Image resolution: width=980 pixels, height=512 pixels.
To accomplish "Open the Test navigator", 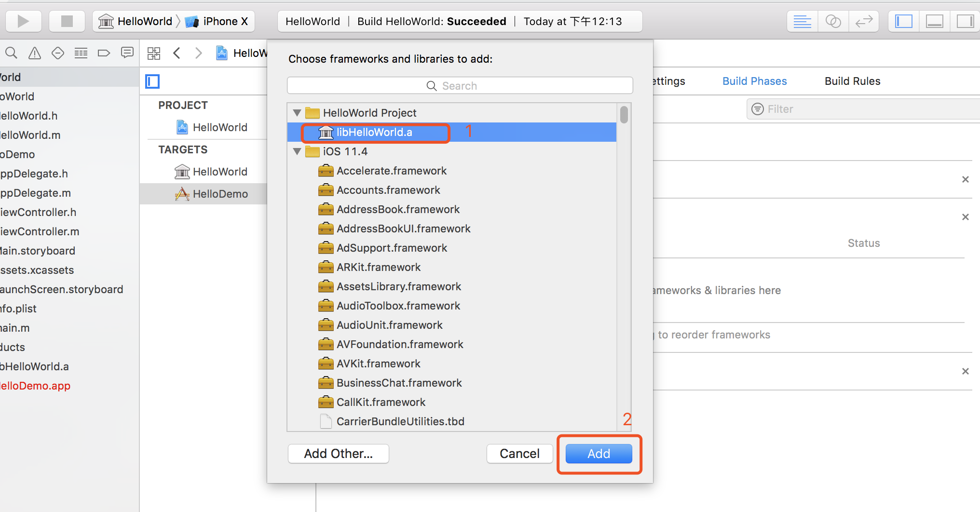I will 58,53.
